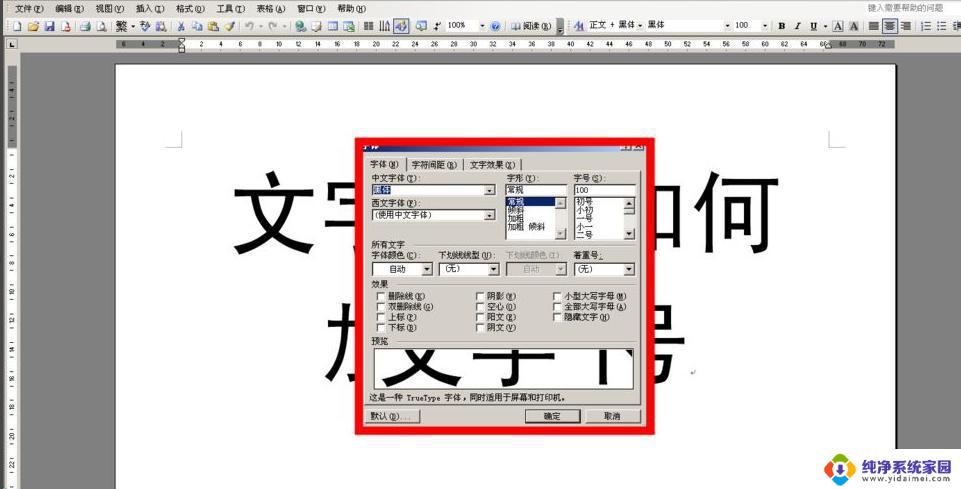Open a file with the folder icon

(x=33, y=26)
